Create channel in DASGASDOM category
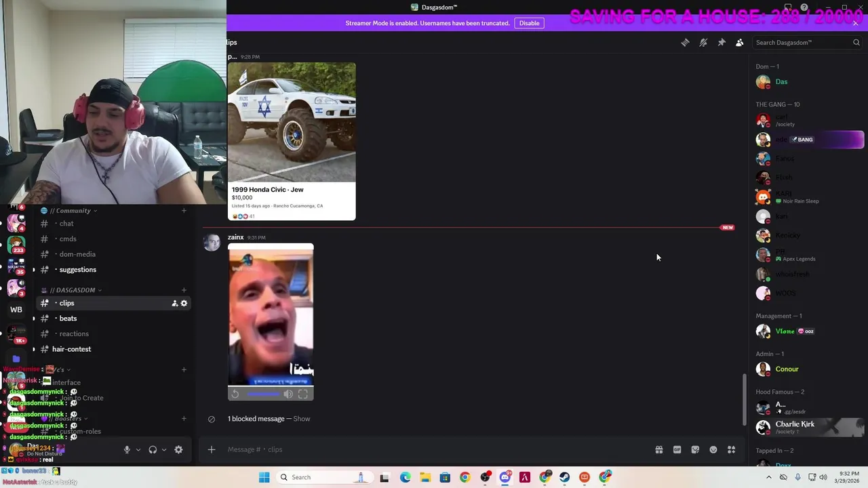This screenshot has height=488, width=868. (184, 290)
